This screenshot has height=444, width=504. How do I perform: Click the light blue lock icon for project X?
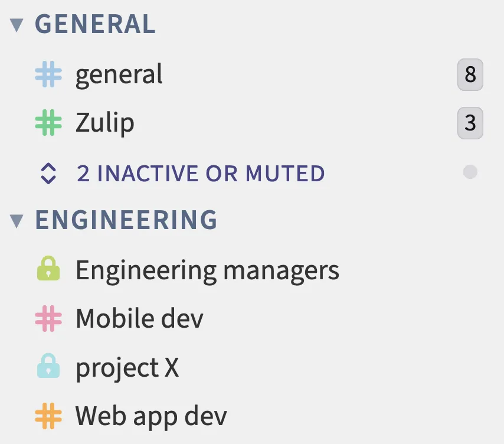[48, 367]
